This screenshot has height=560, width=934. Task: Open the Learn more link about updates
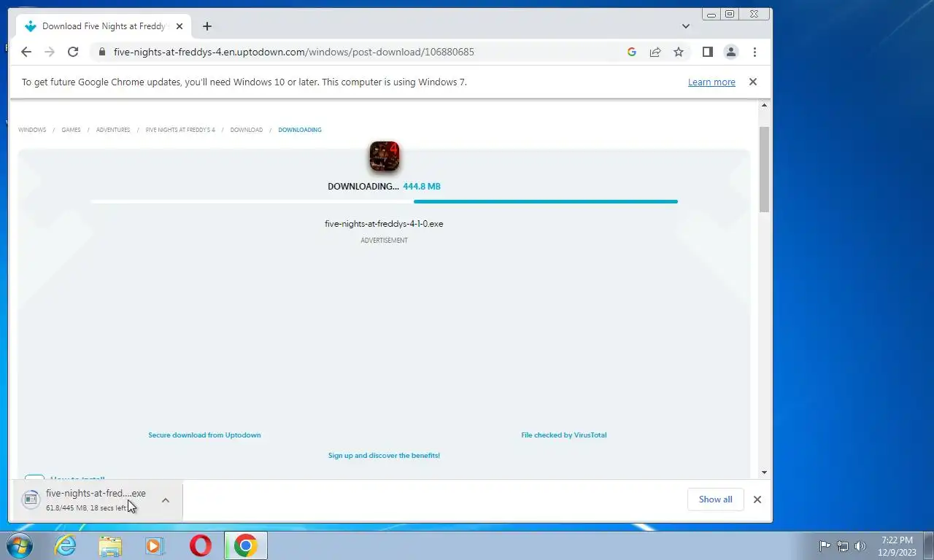[x=711, y=82]
